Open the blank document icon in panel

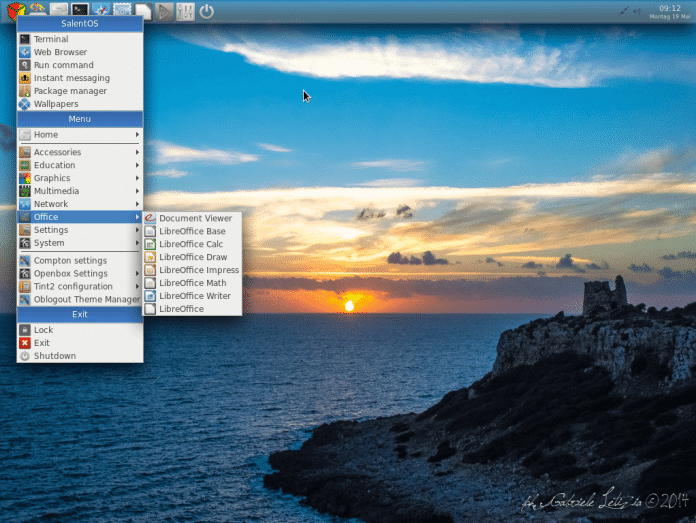[144, 11]
